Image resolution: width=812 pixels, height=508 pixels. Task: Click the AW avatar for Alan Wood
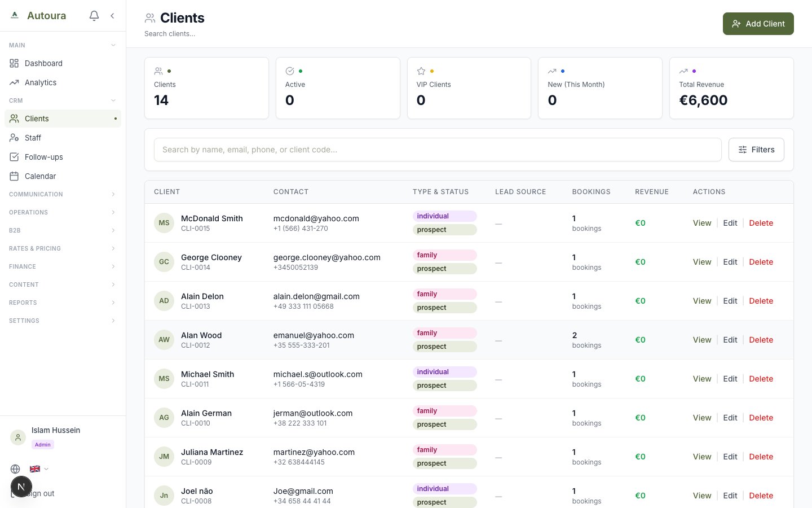tap(164, 340)
